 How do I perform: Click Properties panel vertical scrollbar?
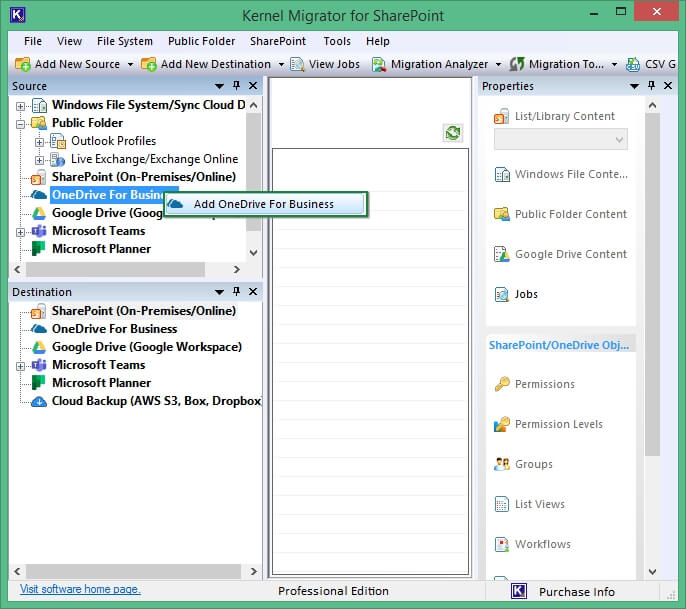(652, 284)
